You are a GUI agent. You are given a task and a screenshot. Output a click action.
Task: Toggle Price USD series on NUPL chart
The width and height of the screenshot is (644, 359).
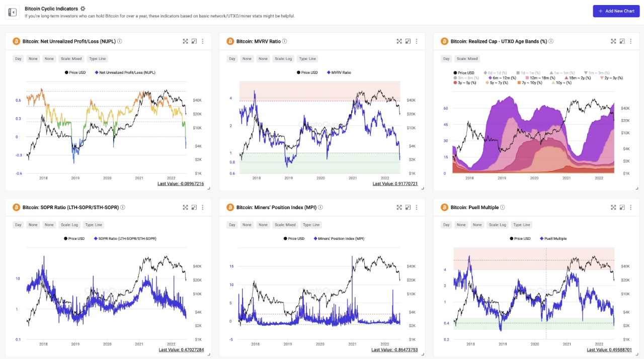75,72
